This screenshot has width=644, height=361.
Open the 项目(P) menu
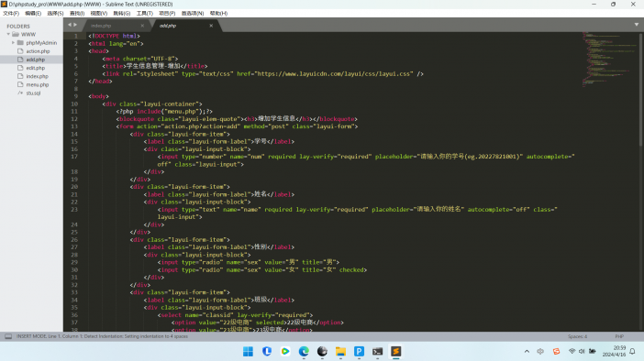tap(167, 13)
